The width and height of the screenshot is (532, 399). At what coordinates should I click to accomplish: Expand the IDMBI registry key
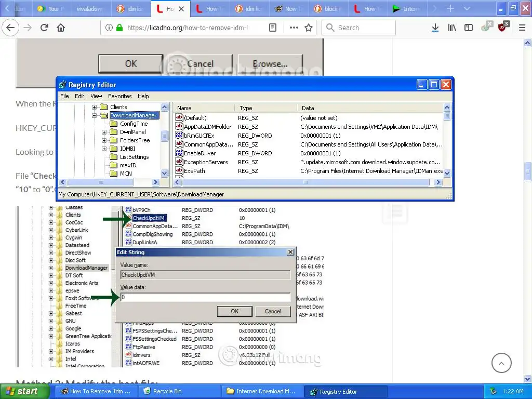click(104, 149)
